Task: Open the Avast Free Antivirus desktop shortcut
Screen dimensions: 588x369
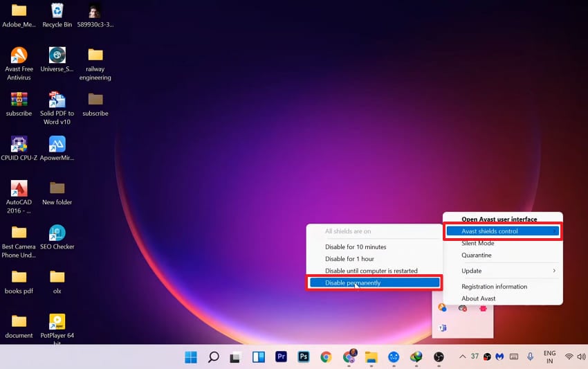Action: (x=19, y=63)
